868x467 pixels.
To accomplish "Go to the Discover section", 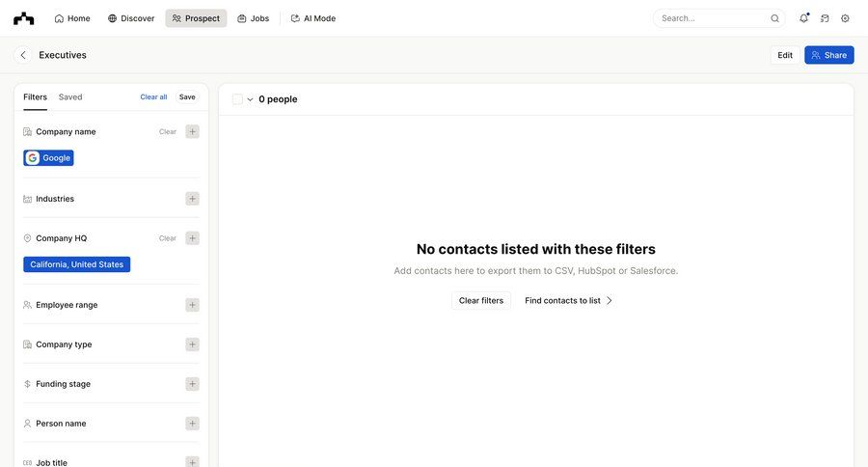I will [131, 18].
